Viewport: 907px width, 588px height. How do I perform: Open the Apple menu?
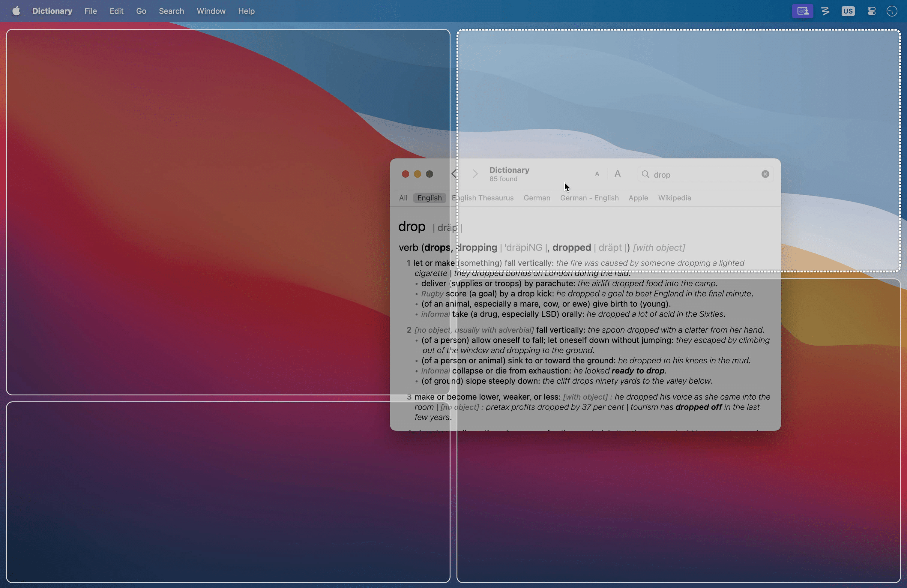click(16, 11)
